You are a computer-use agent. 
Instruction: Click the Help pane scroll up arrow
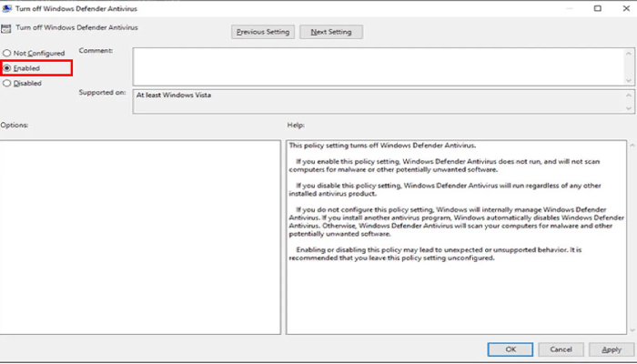632,145
